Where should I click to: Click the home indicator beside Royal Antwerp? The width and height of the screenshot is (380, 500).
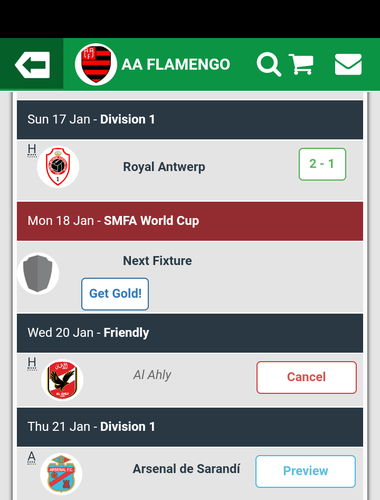pos(32,150)
